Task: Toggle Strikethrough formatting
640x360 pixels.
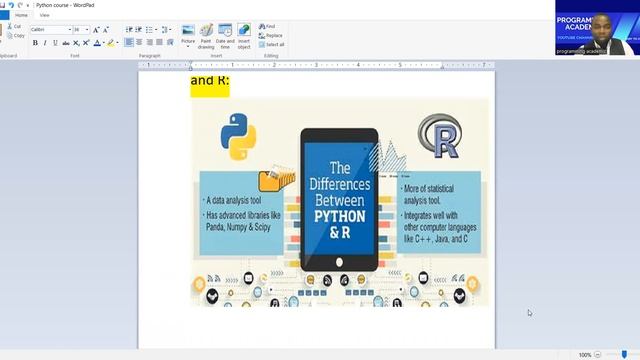Action: coord(66,42)
